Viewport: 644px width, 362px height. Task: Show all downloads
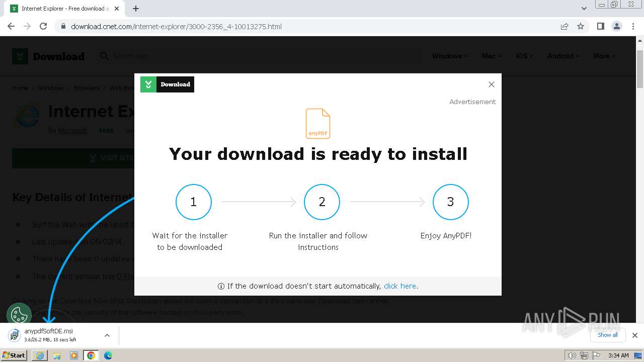[x=607, y=335]
